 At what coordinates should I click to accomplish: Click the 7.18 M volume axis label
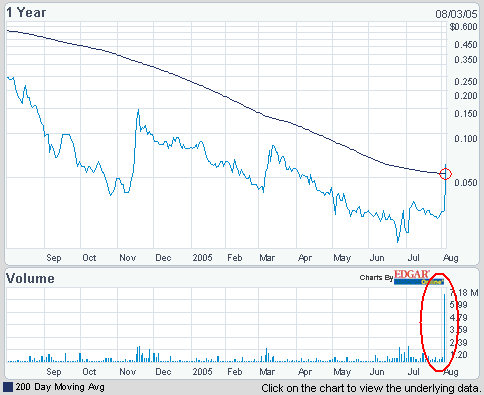[x=464, y=293]
